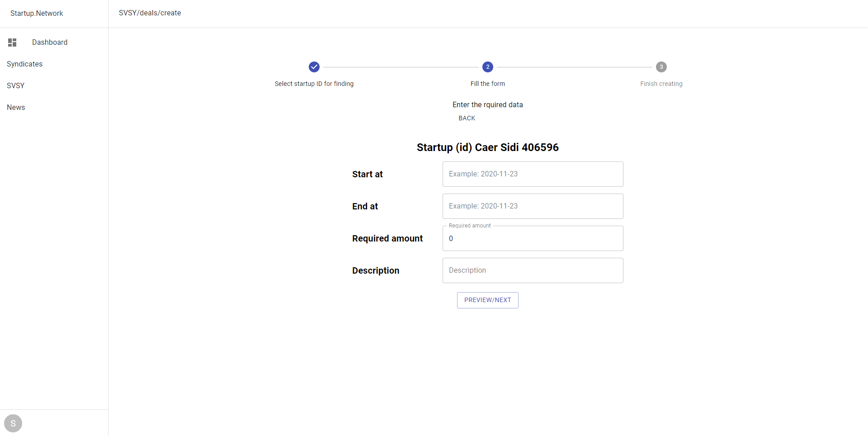This screenshot has height=436, width=868.
Task: Click the Description text field
Action: 533,270
